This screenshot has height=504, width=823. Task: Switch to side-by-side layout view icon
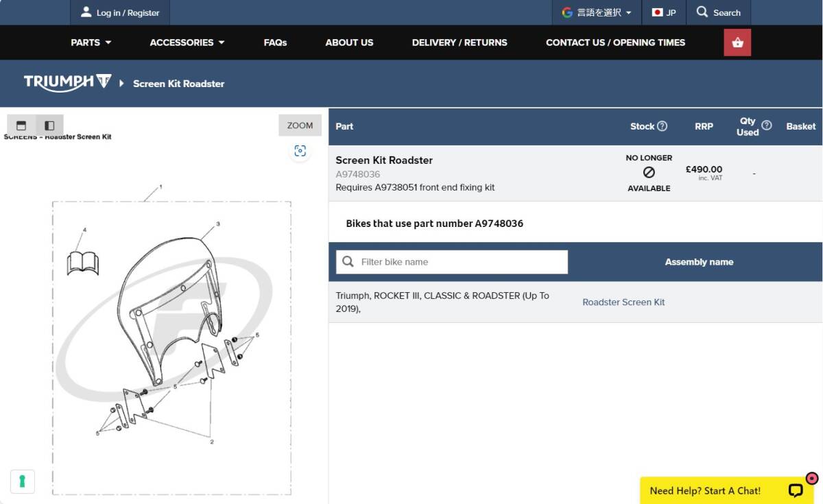point(49,125)
